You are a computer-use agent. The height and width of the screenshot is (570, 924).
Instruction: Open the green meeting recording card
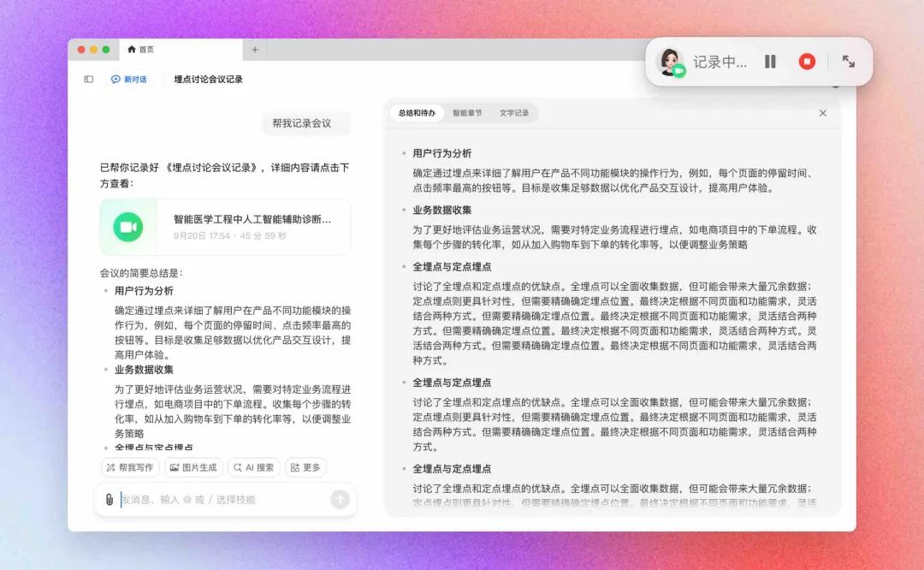[225, 227]
